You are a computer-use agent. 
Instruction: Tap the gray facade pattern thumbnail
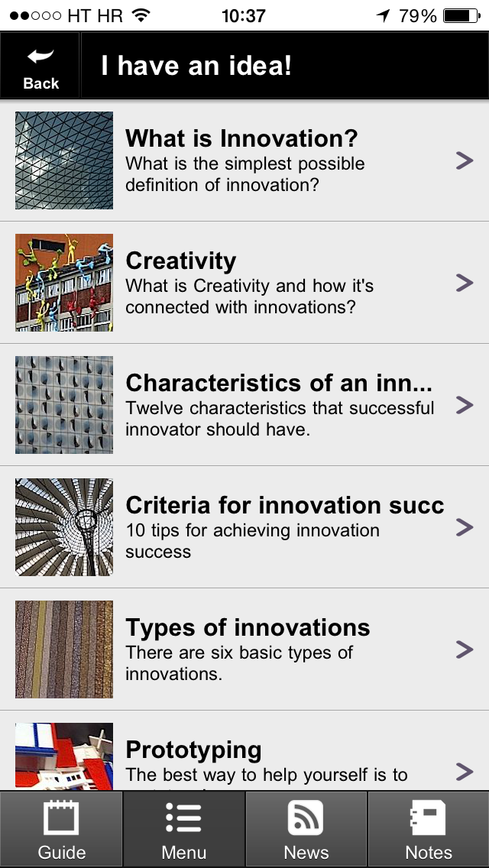[64, 405]
